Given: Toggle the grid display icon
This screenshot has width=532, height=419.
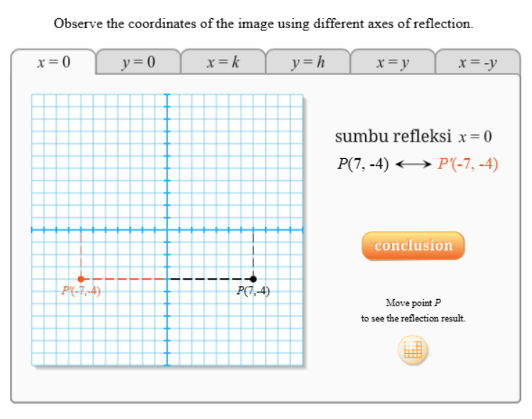Looking at the screenshot, I should pyautogui.click(x=412, y=351).
